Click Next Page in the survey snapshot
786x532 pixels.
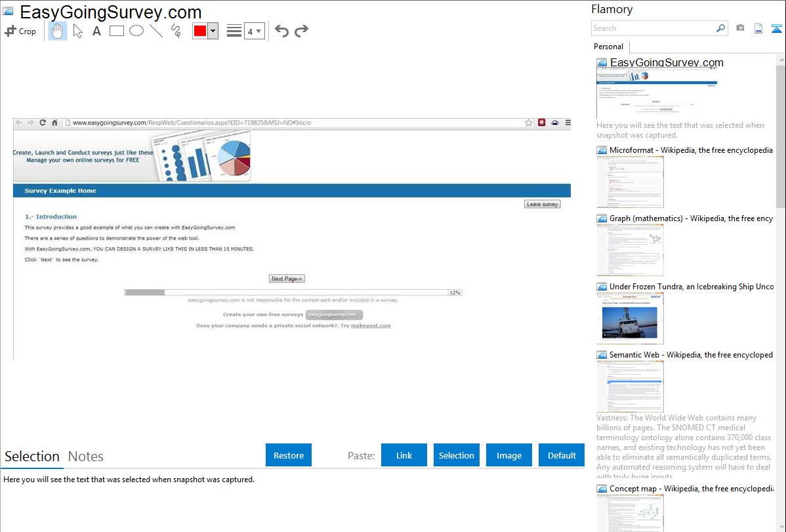click(x=287, y=279)
